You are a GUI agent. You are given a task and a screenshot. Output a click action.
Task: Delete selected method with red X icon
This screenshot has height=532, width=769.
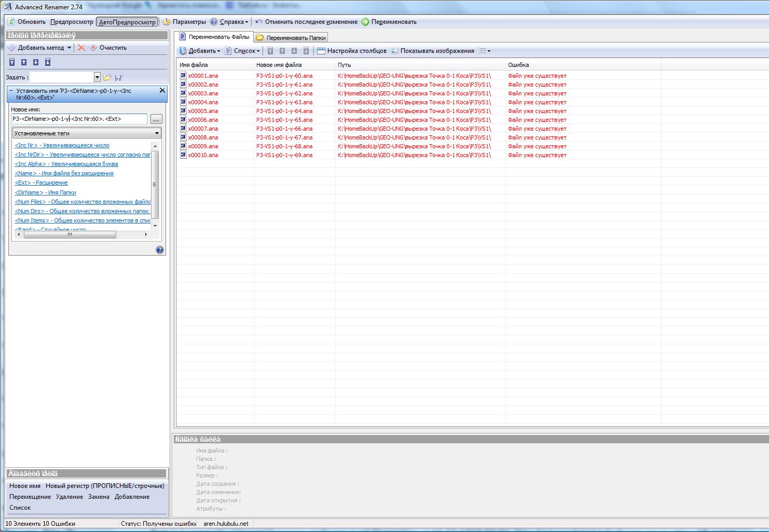tap(81, 48)
